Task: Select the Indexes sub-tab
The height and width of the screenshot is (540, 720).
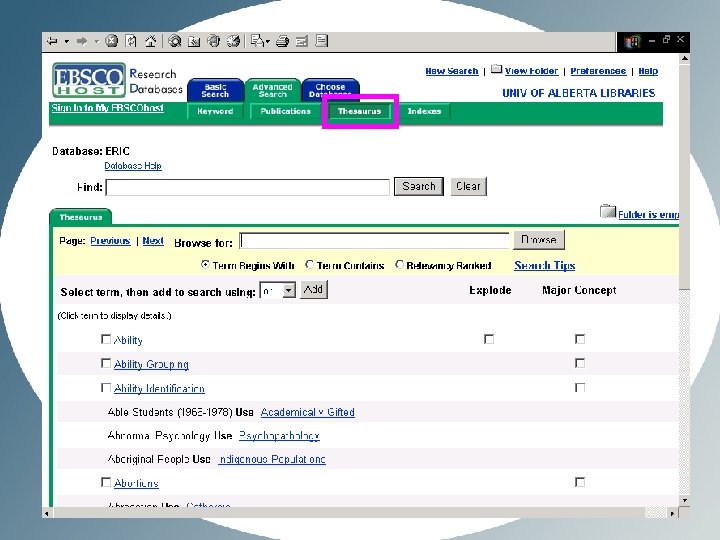Action: (424, 111)
